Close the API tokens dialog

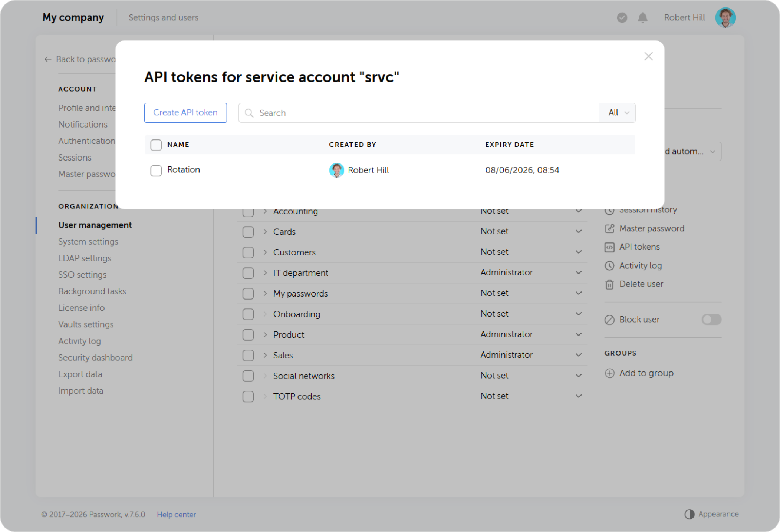tap(648, 56)
